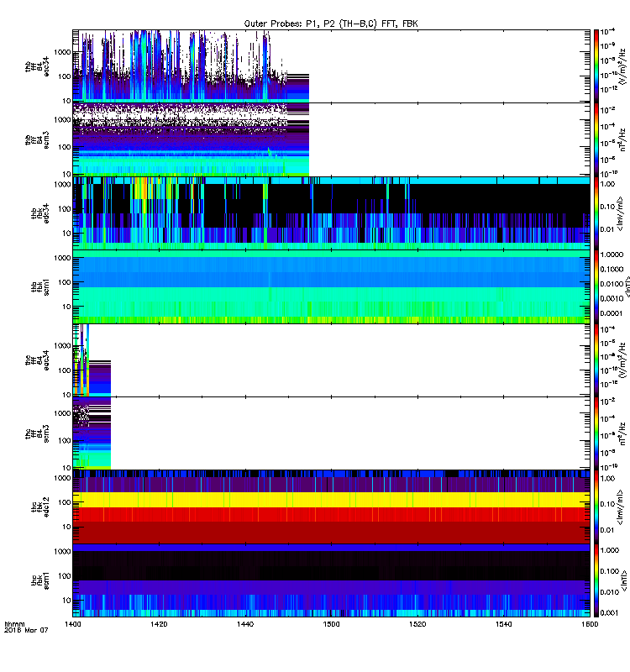
Task: Click the 'thb fff 64 eac34' panel label
Action: pos(37,66)
